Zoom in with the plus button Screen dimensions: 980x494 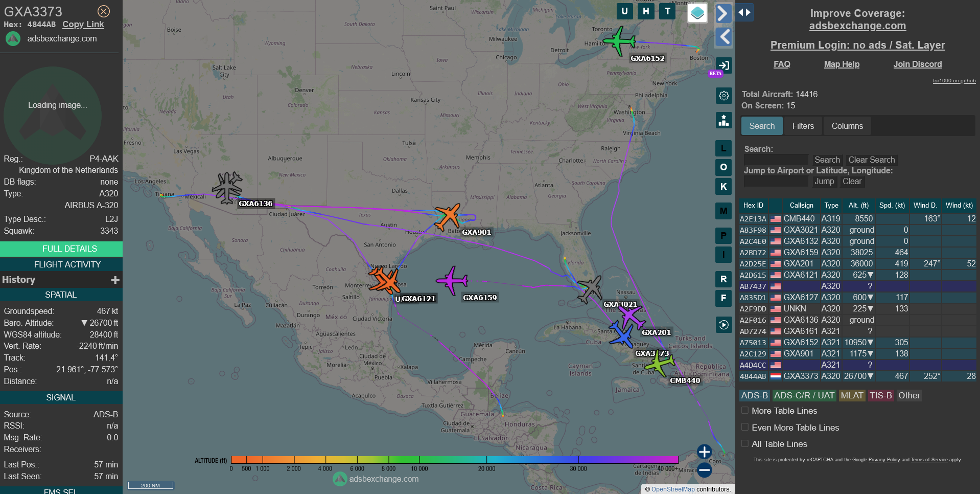[705, 452]
